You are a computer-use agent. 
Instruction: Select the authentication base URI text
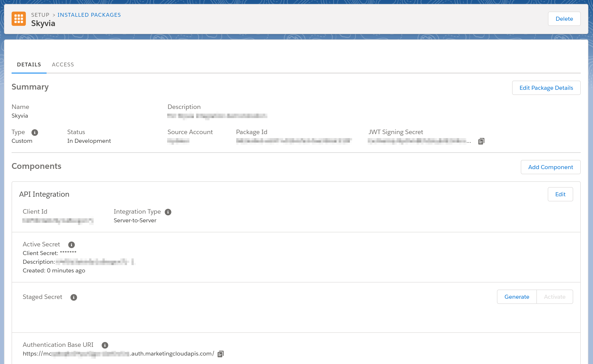[x=118, y=354]
